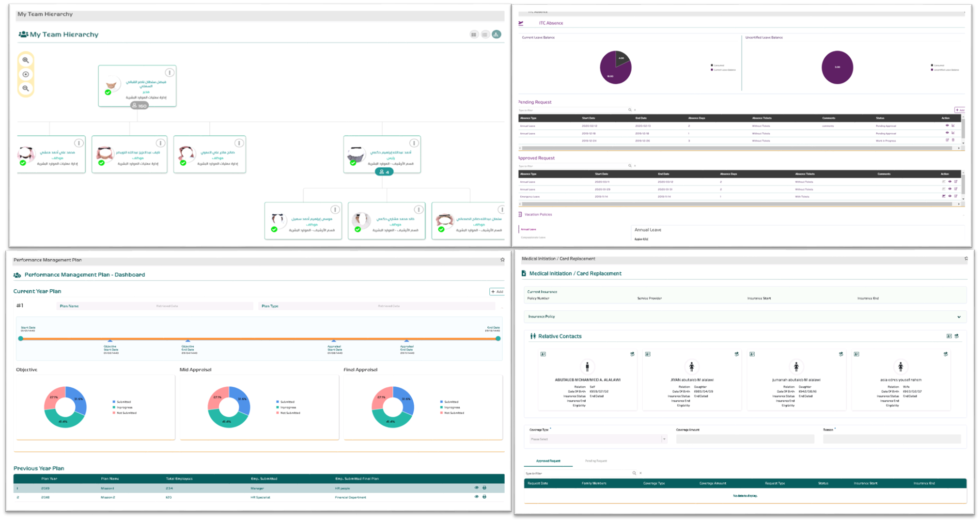
Task: Select the org-chart hierarchy view icon
Action: click(497, 34)
